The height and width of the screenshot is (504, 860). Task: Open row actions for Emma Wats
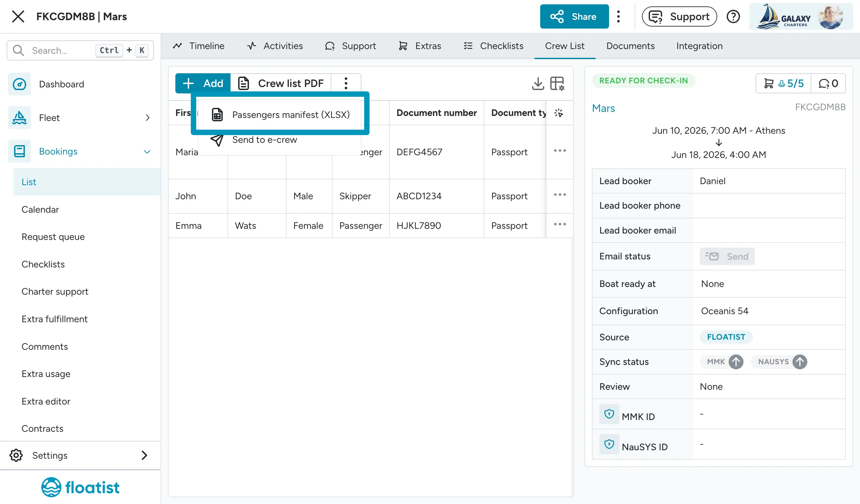[x=560, y=224]
